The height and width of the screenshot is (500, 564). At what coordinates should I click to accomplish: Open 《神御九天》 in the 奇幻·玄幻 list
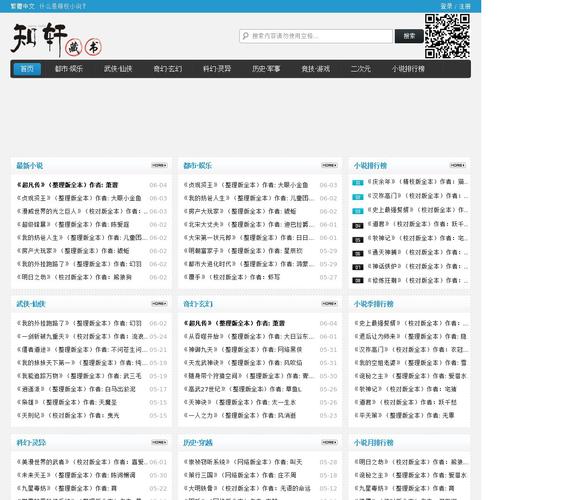243,350
